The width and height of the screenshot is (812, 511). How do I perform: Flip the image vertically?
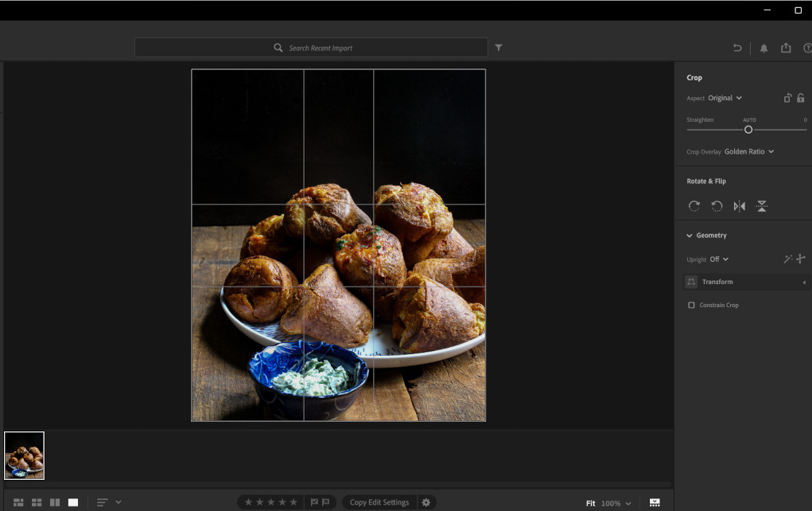762,206
